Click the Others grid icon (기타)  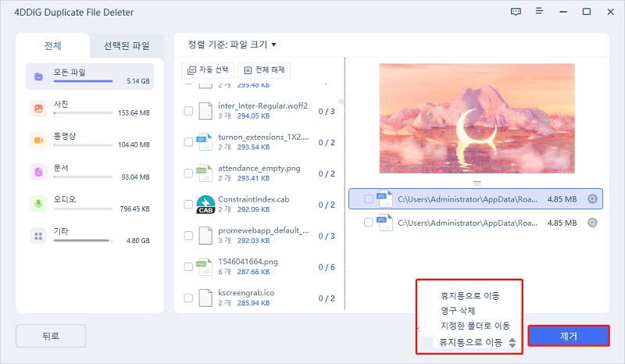pos(38,236)
